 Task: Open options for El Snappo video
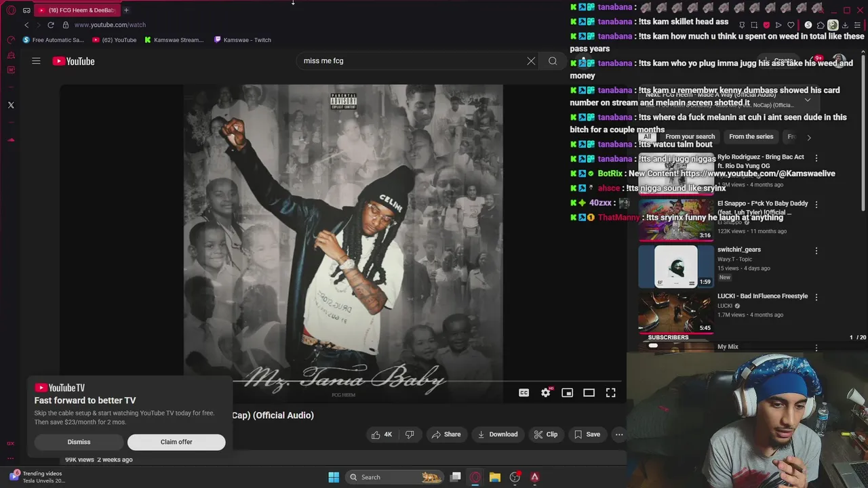click(x=816, y=204)
